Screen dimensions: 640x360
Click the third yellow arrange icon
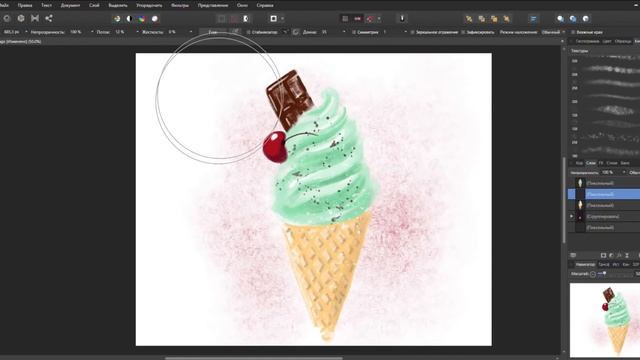click(x=494, y=19)
